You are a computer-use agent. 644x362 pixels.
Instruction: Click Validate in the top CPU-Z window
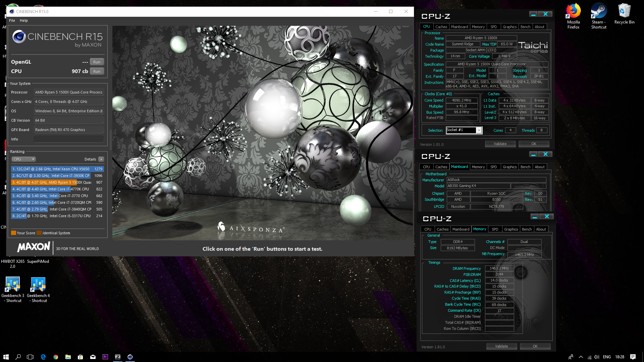[500, 144]
